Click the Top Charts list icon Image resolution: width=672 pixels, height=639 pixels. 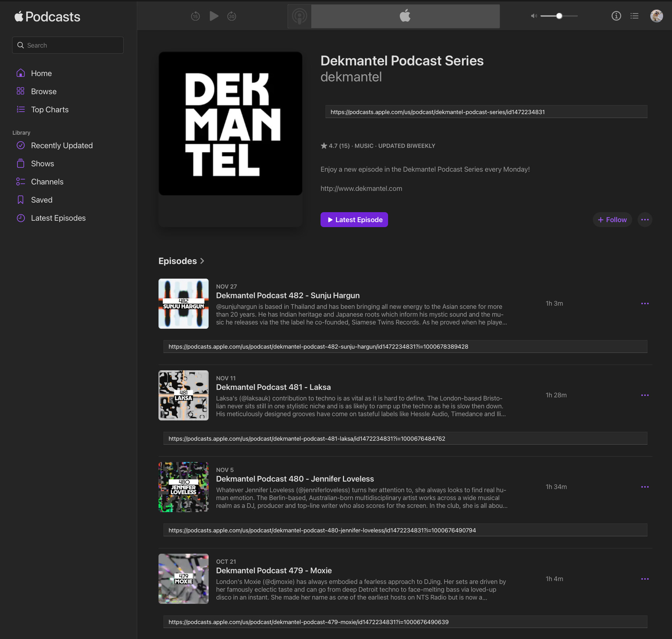[21, 109]
